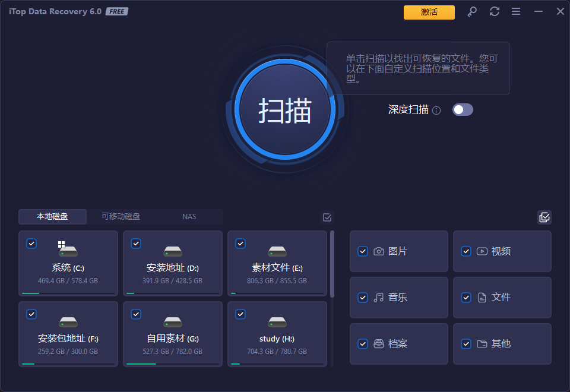Image resolution: width=570 pixels, height=392 pixels.
Task: Click the orange 激活 button
Action: point(429,12)
